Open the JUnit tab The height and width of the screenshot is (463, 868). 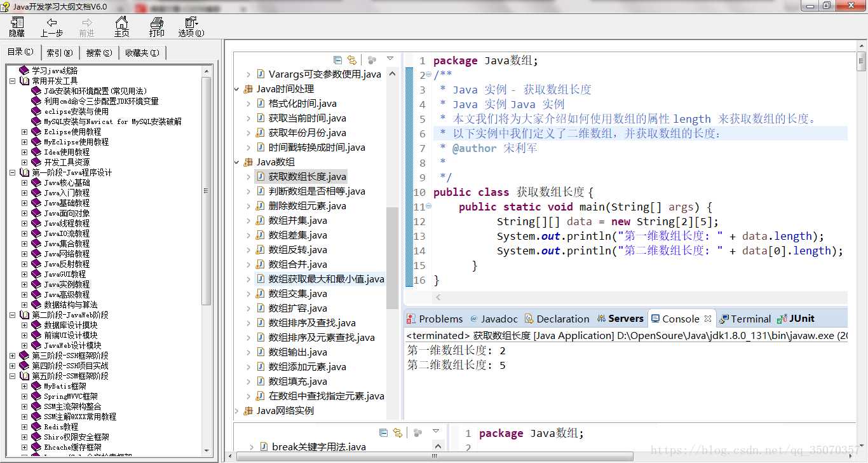pyautogui.click(x=796, y=319)
